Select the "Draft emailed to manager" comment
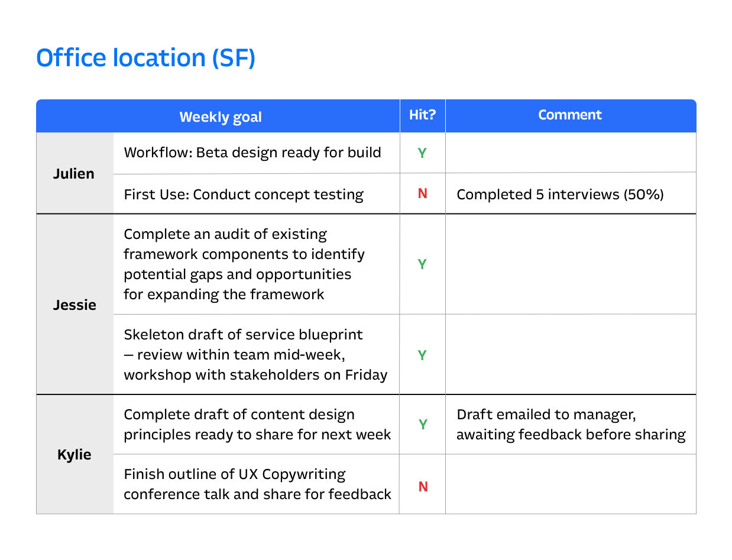Viewport: 732px width, 560px height. coord(571,425)
